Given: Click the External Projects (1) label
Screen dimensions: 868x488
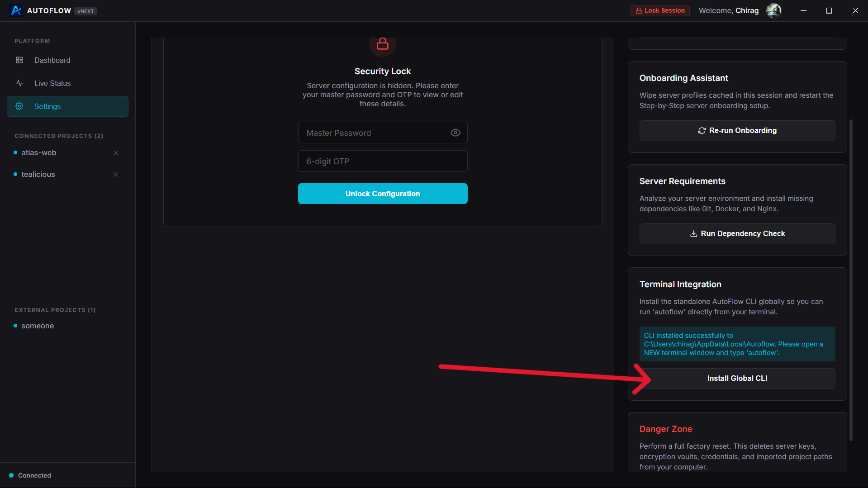Looking at the screenshot, I should pyautogui.click(x=55, y=310).
